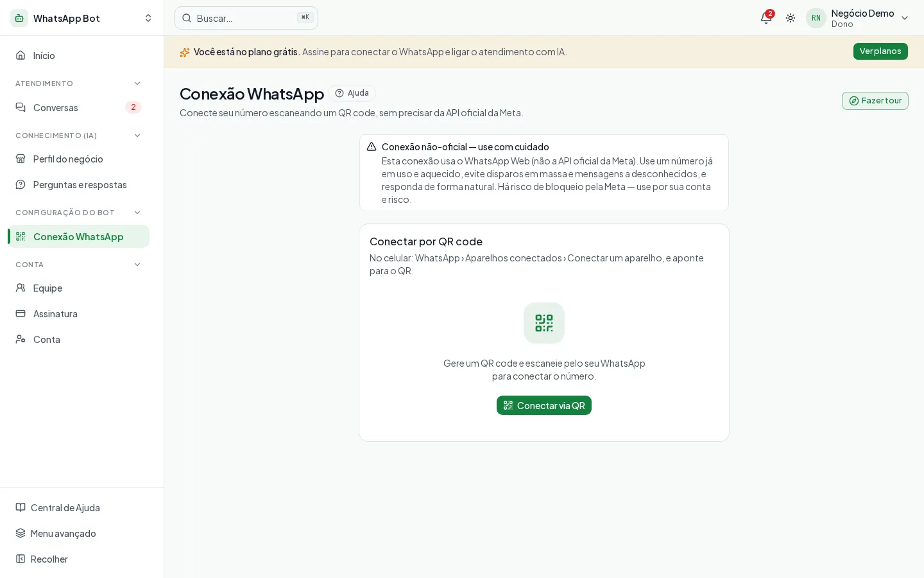
Task: Open Conta settings in the sidebar
Action: 78,339
